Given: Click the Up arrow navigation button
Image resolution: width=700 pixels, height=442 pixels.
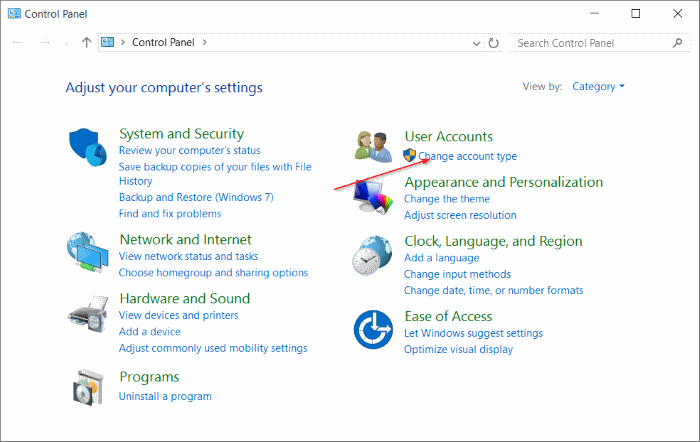Looking at the screenshot, I should pos(87,42).
